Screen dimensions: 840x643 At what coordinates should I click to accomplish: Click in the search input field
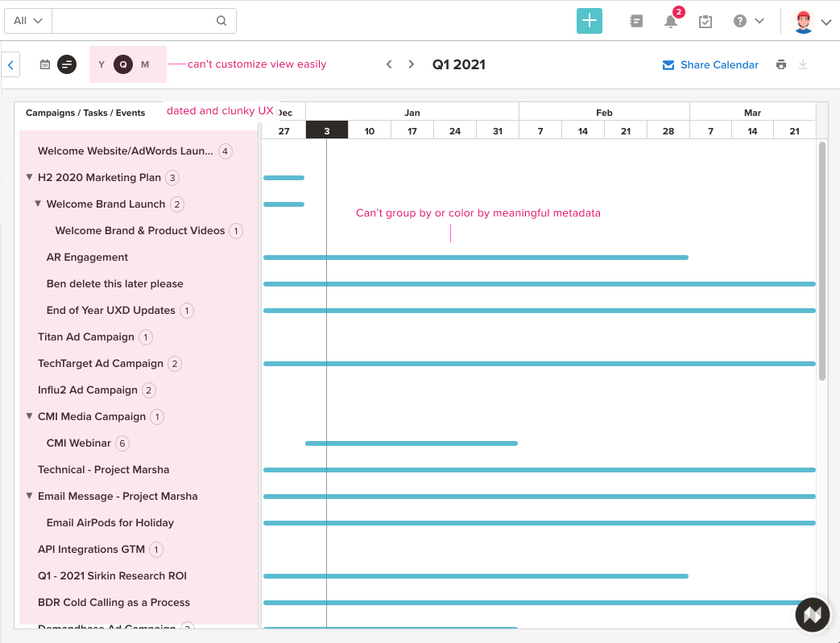click(134, 21)
